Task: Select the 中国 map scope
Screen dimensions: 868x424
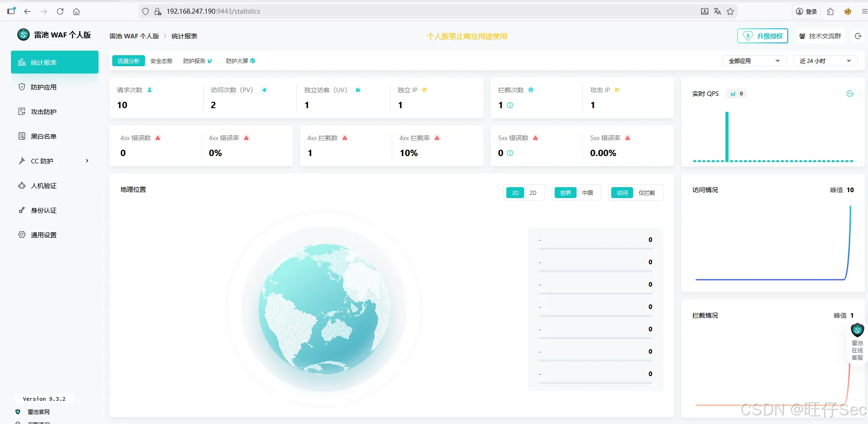Action: 587,193
